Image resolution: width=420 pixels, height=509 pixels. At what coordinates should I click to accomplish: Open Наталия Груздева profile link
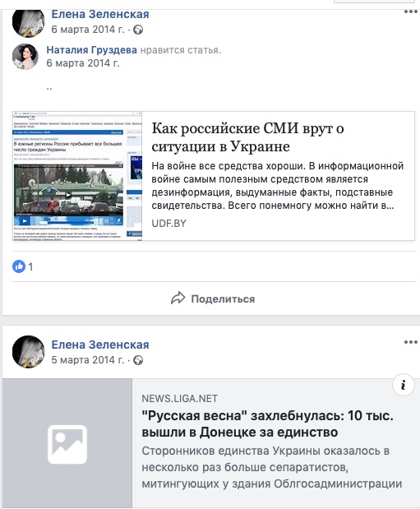[91, 50]
